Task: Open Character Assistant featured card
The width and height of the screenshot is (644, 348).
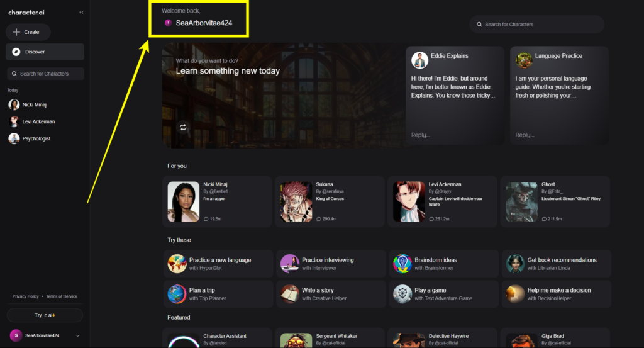Action: coord(217,338)
